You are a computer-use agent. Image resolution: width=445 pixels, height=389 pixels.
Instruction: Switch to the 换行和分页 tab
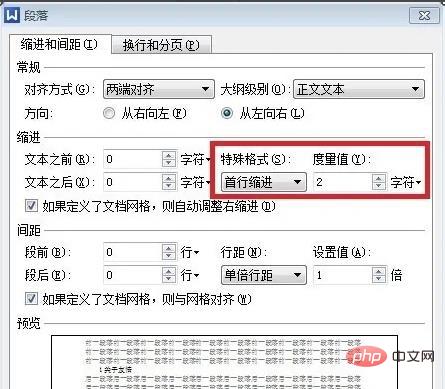click(161, 45)
